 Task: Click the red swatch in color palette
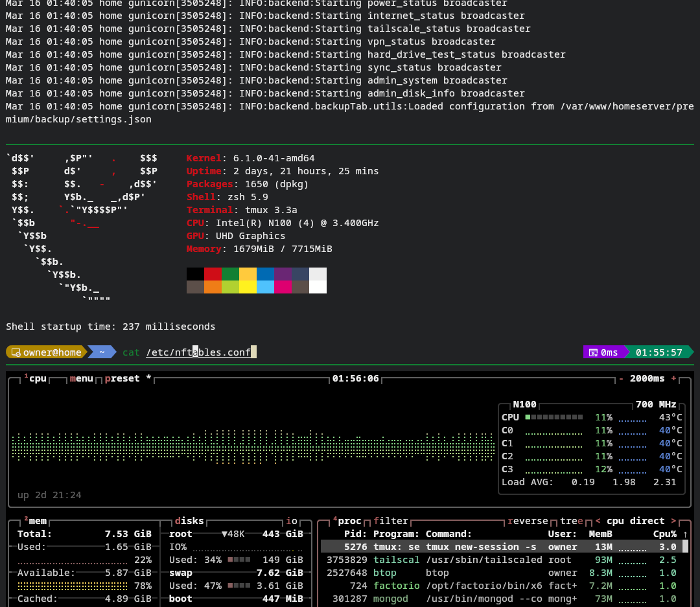pos(213,274)
